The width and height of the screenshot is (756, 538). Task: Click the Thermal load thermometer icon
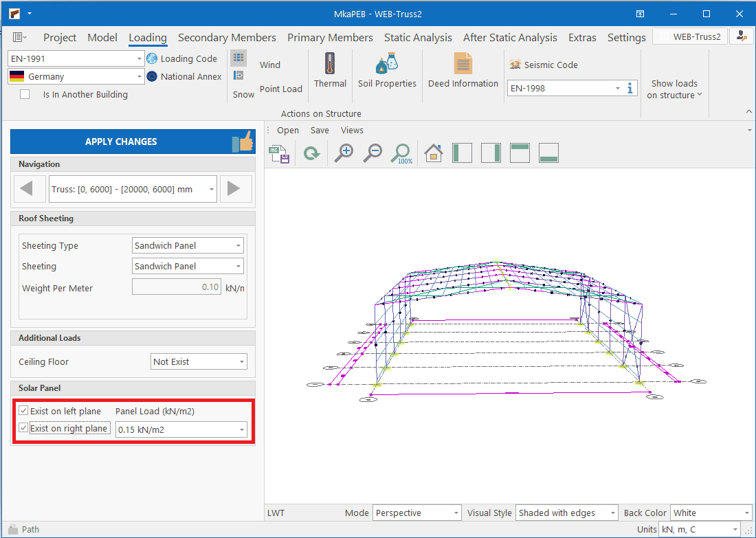pos(330,65)
